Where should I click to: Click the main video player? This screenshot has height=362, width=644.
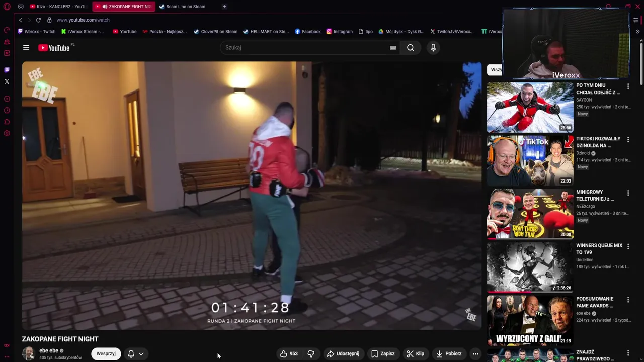(x=252, y=196)
